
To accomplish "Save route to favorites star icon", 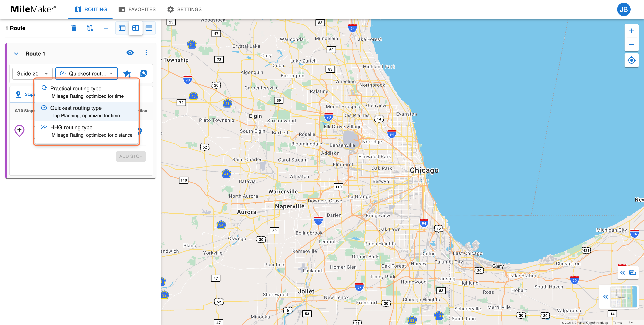I will 127,73.
